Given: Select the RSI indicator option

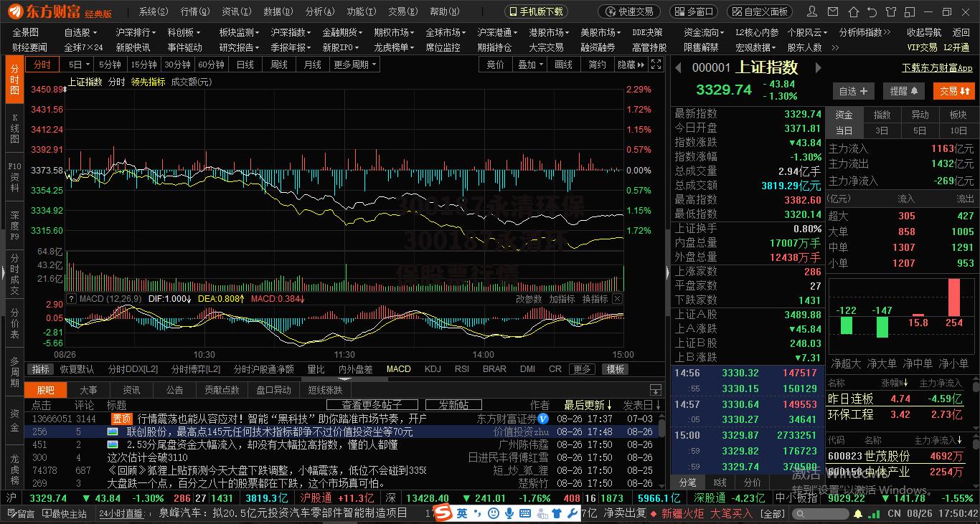Looking at the screenshot, I should (x=462, y=369).
